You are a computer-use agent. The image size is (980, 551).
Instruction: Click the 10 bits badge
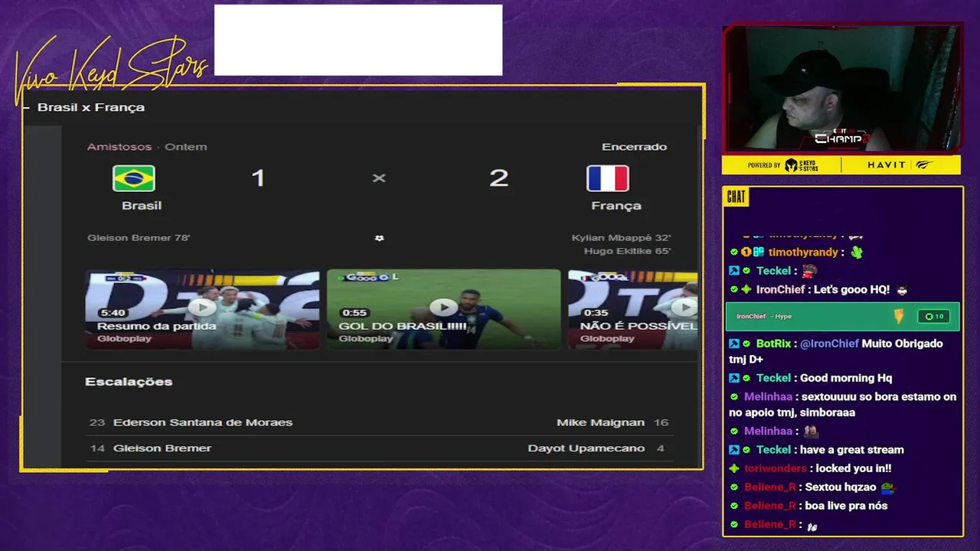coord(934,316)
